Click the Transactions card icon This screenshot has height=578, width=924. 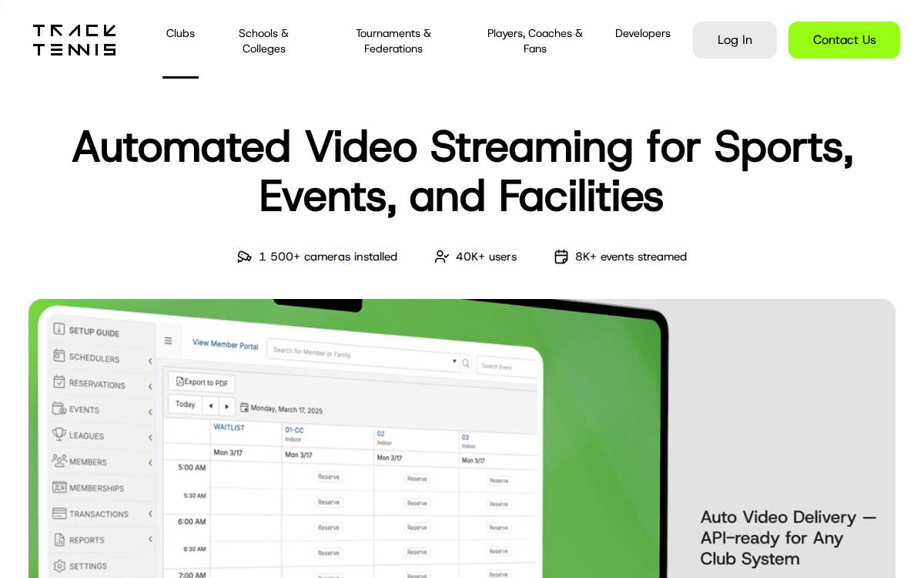[59, 512]
